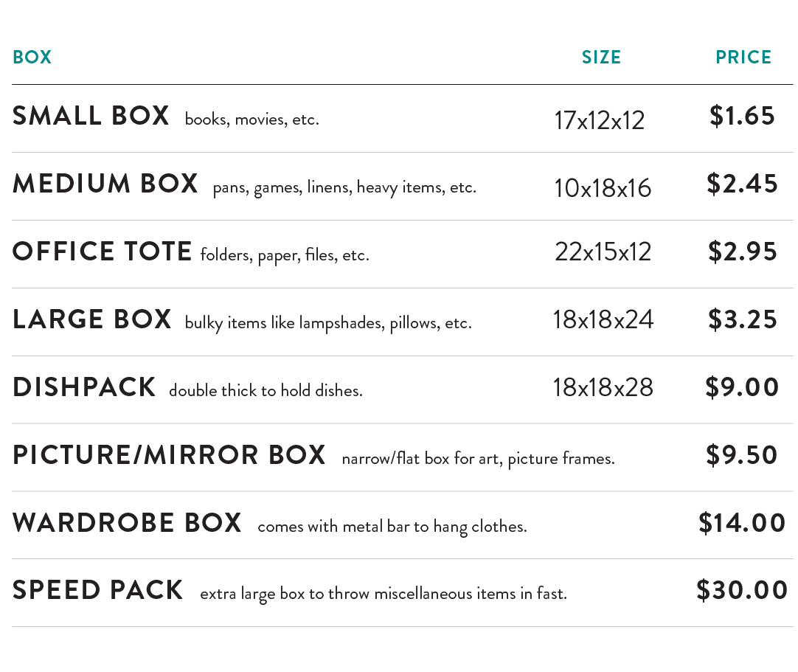The width and height of the screenshot is (798, 672).
Task: Select the DISHPACK row title
Action: coord(84,387)
